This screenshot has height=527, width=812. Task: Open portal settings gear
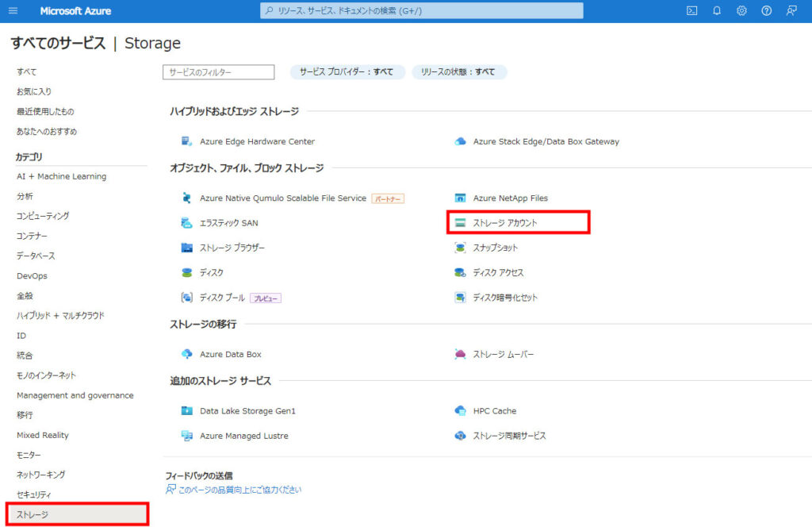click(741, 11)
